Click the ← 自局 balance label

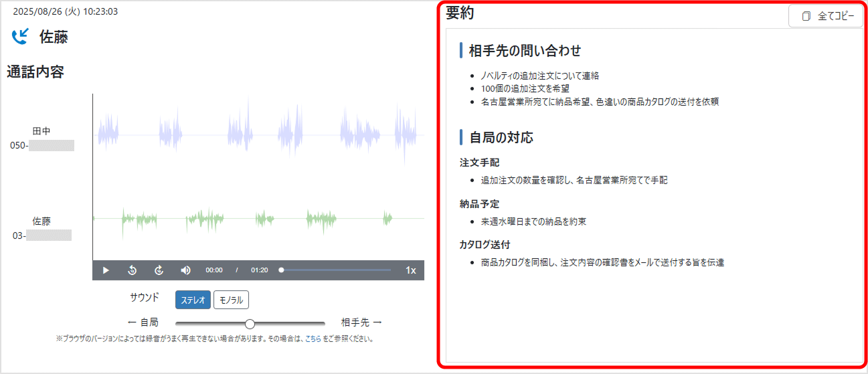point(143,322)
